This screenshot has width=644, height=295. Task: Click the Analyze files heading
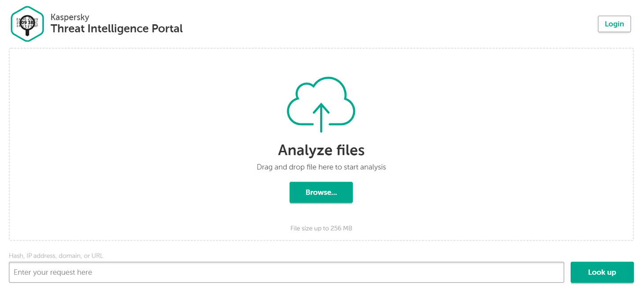click(x=321, y=150)
